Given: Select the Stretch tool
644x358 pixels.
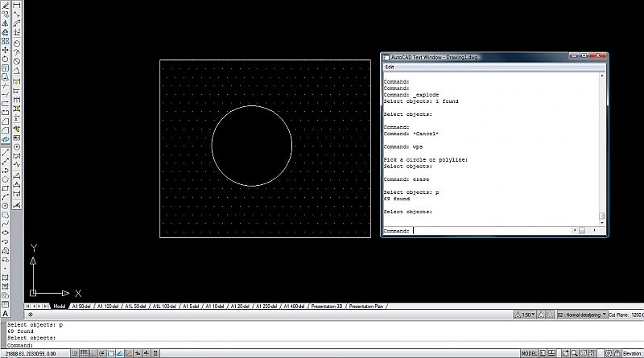Looking at the screenshot, I should (x=6, y=76).
